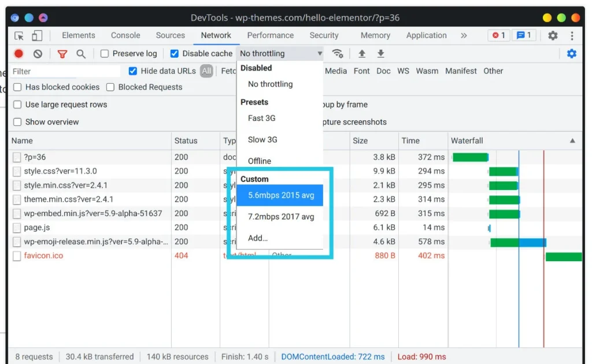Screen dimensions: 592x364
Task: Sort by the Status column header
Action: point(195,141)
